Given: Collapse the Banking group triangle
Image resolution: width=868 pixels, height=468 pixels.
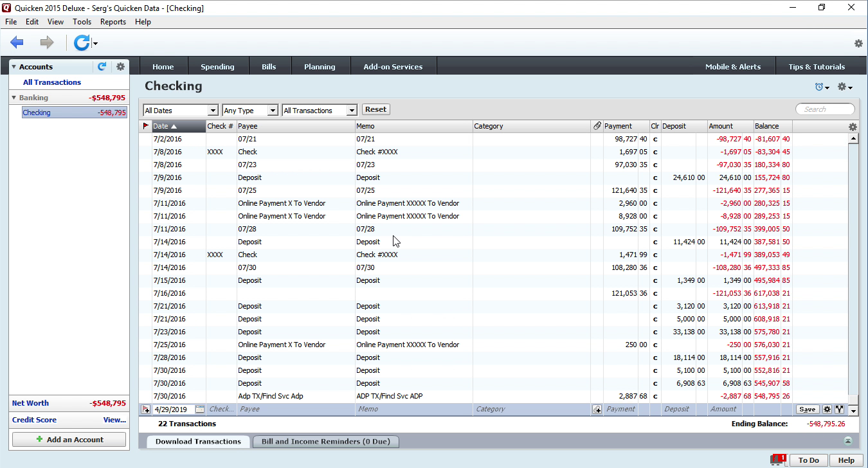Looking at the screenshot, I should (x=14, y=98).
